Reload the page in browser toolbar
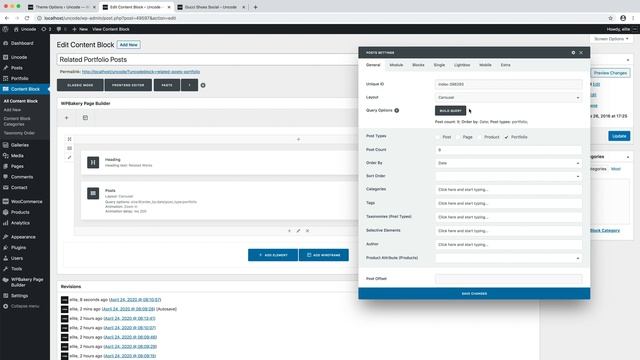The height and width of the screenshot is (360, 640). point(27,18)
